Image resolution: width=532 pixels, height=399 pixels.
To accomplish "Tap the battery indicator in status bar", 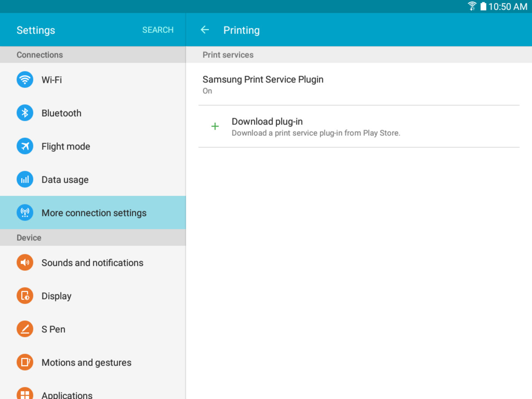I will 483,6.
